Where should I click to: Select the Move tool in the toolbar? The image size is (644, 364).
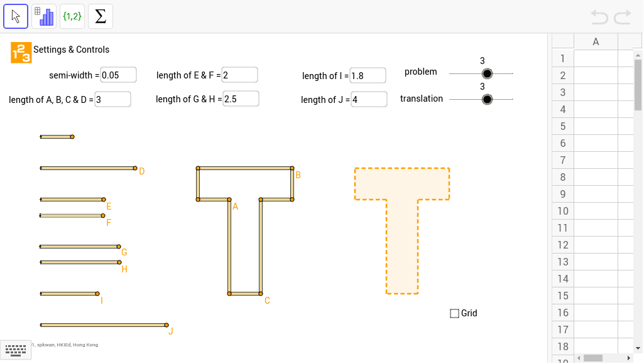point(15,16)
